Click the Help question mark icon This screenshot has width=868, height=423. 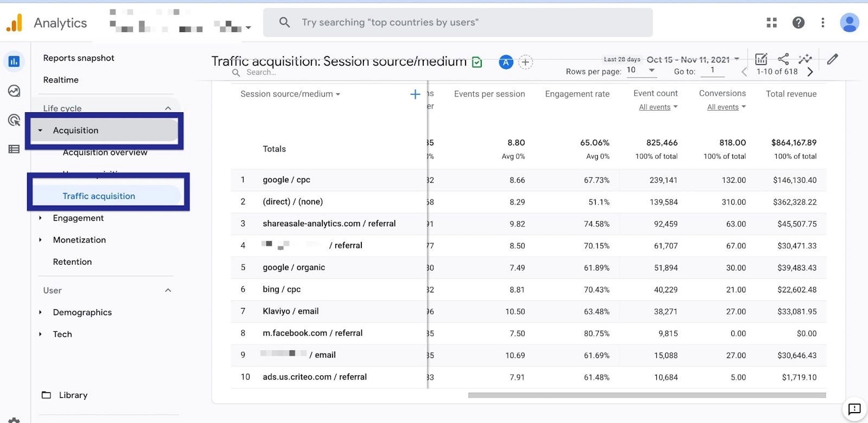coord(798,22)
